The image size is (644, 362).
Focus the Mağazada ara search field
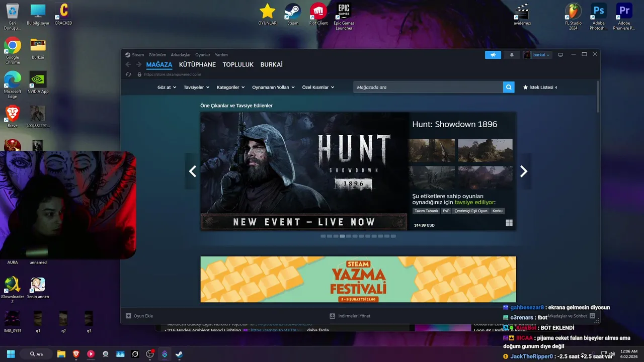[428, 87]
